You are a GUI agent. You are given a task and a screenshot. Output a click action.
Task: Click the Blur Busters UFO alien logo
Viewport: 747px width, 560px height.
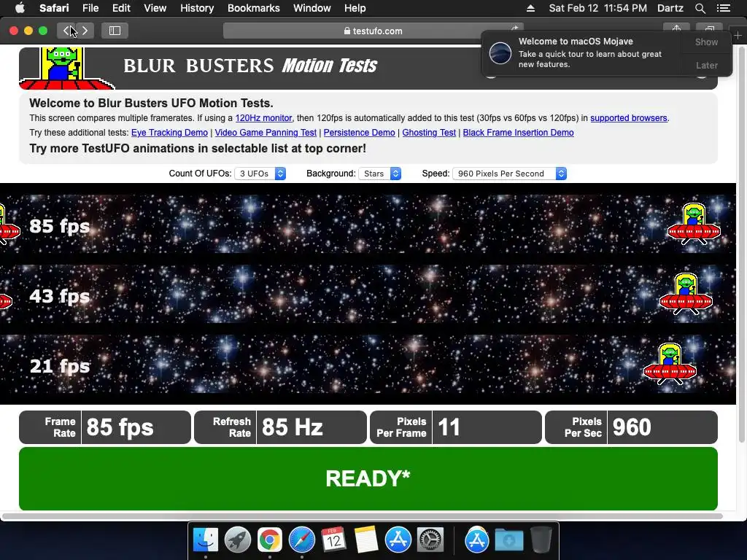[65, 68]
